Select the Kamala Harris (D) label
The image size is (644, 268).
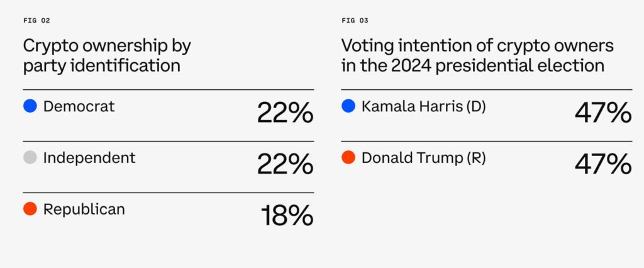click(x=423, y=107)
